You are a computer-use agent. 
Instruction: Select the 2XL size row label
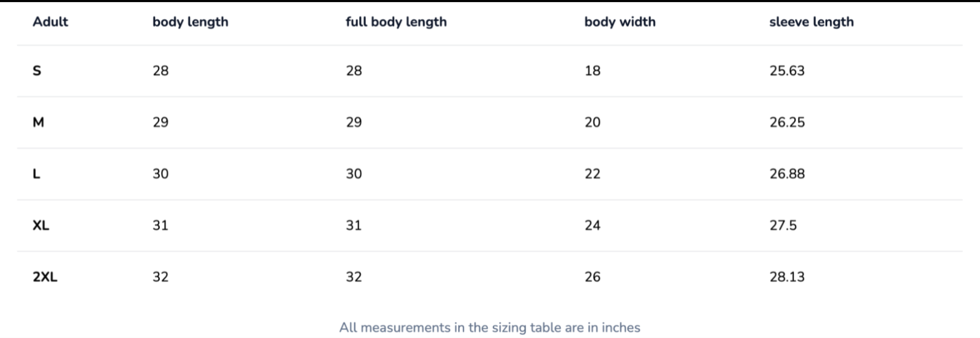45,277
